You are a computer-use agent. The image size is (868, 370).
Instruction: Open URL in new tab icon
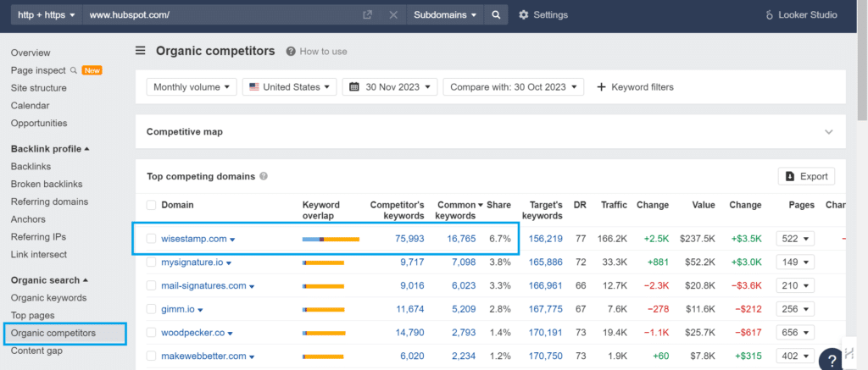click(x=367, y=15)
